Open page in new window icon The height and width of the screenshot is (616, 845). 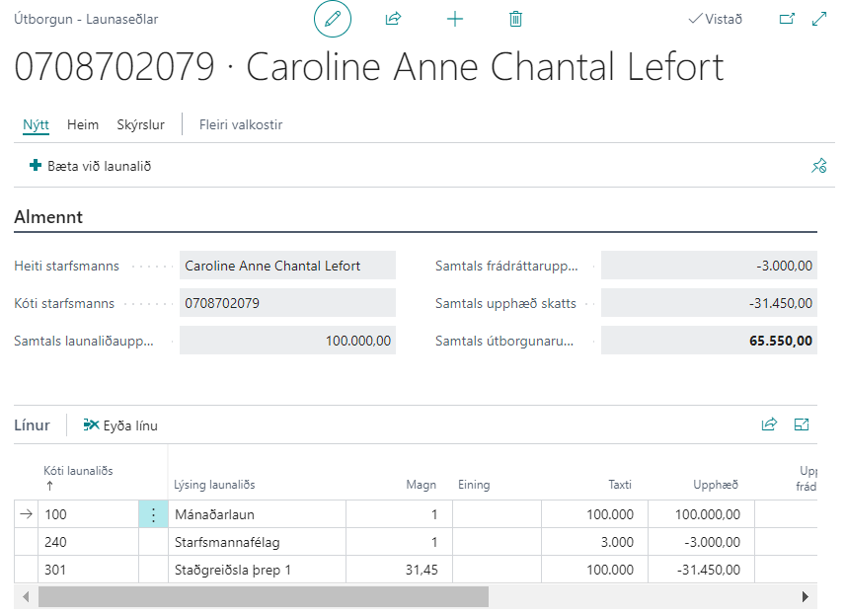tap(787, 19)
